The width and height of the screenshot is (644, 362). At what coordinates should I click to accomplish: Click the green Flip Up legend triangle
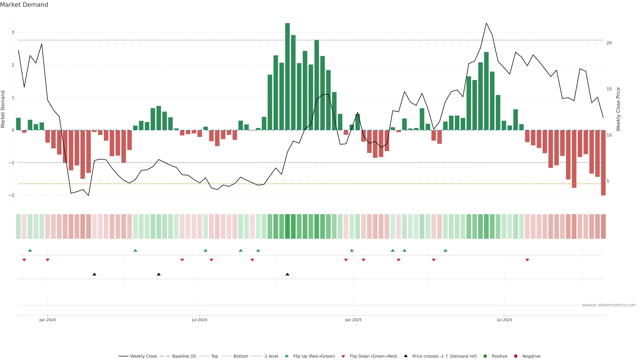pos(287,356)
